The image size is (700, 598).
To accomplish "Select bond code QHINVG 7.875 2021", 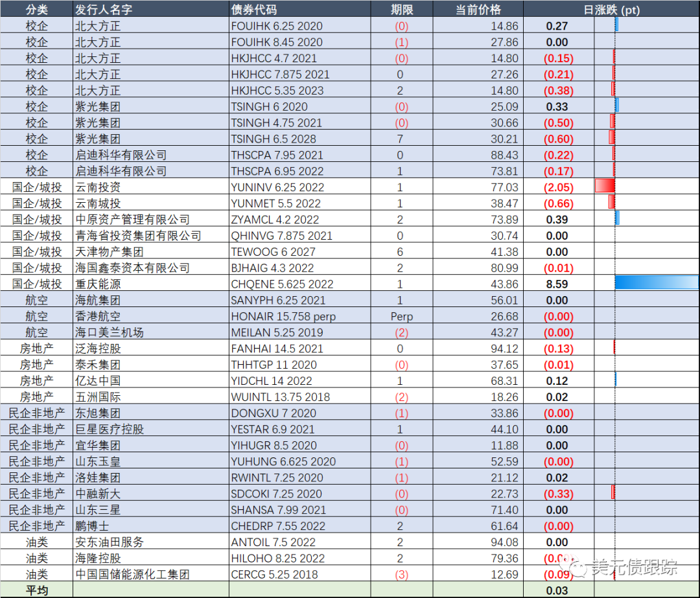I will click(x=282, y=236).
